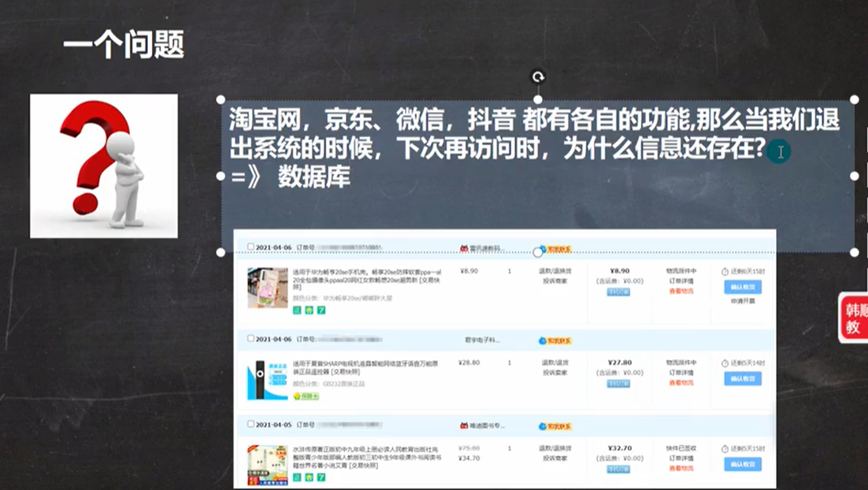The image size is (868, 490).
Task: Click 退款/退货 in the remote control order
Action: 555,362
